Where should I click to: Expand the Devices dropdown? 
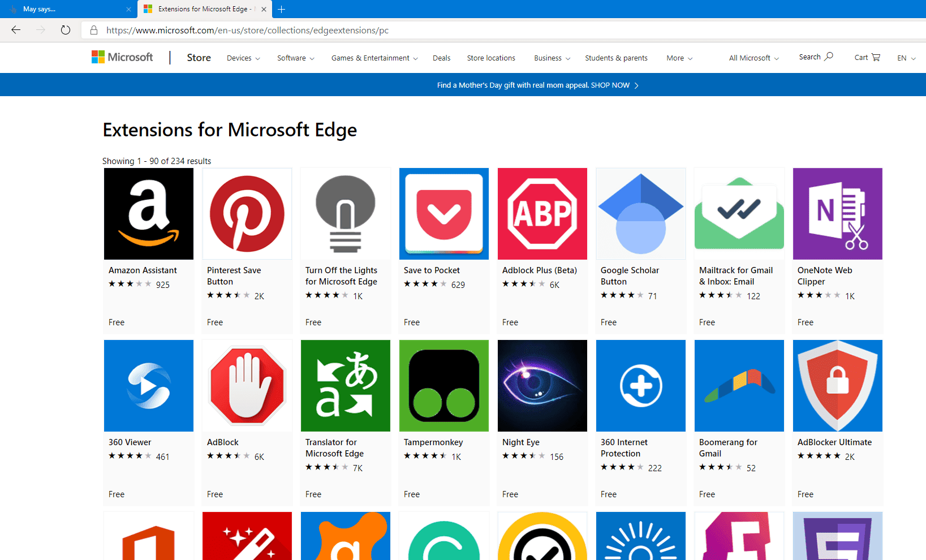(243, 58)
